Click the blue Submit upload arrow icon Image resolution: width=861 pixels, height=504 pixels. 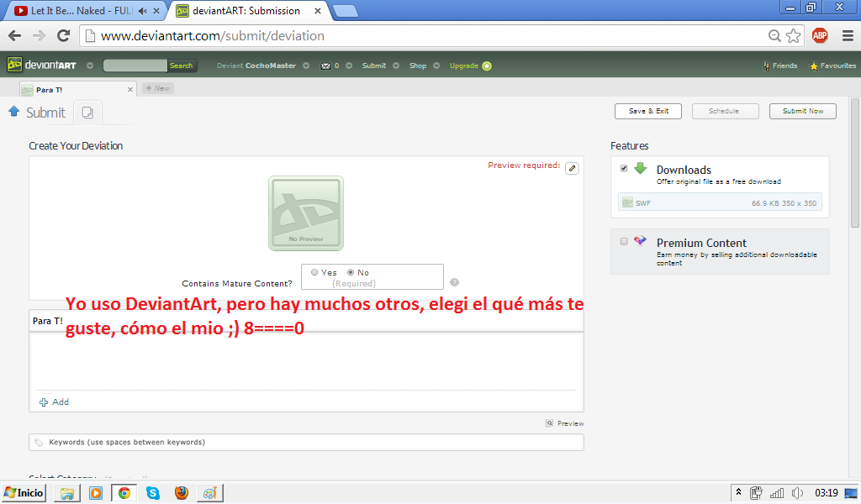14,112
